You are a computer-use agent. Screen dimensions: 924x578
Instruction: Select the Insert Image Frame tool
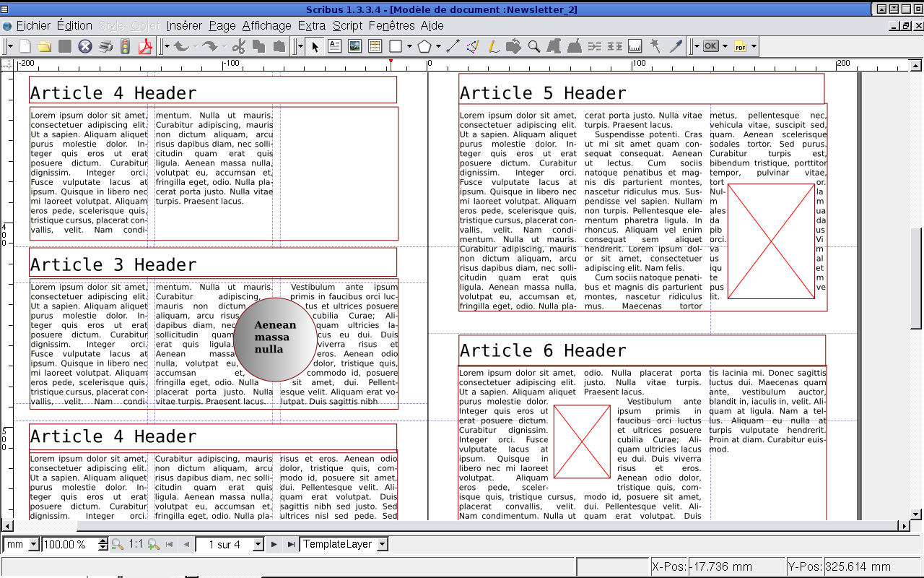(x=354, y=47)
